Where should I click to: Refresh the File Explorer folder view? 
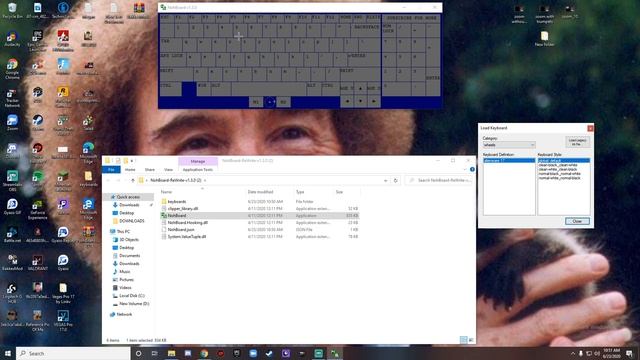tap(396, 180)
